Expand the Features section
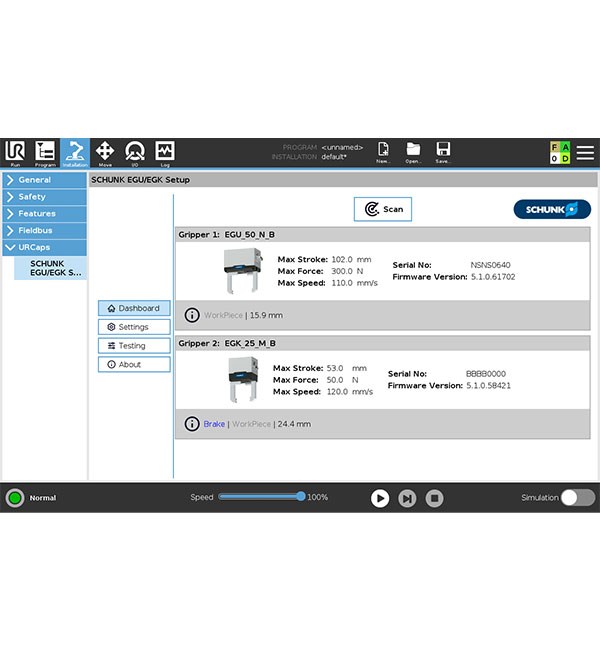The image size is (600, 650). pyautogui.click(x=45, y=213)
